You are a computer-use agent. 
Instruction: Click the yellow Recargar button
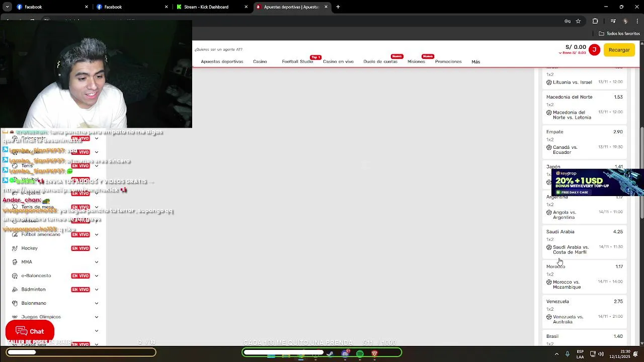tap(619, 50)
